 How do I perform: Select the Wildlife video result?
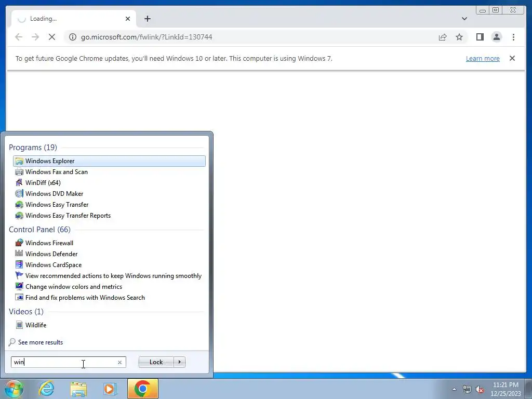coord(36,325)
